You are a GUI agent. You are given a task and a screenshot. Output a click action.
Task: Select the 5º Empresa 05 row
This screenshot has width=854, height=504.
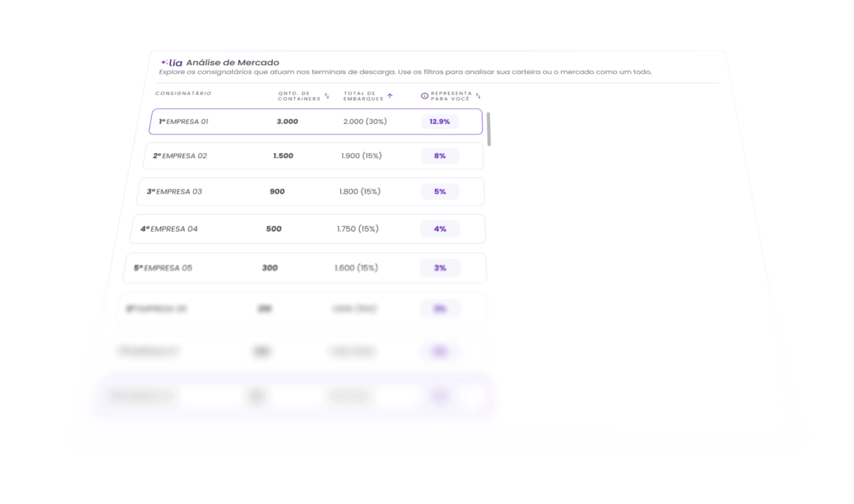tap(304, 268)
